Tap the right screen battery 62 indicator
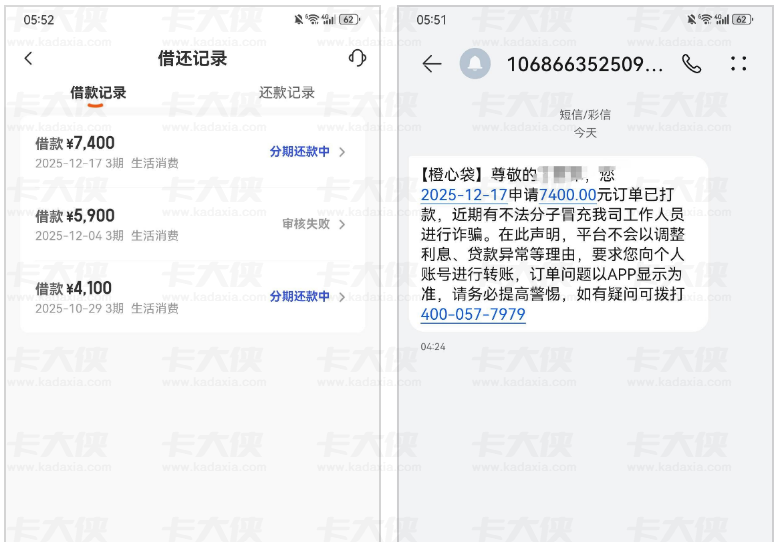The width and height of the screenshot is (776, 542). 742,20
